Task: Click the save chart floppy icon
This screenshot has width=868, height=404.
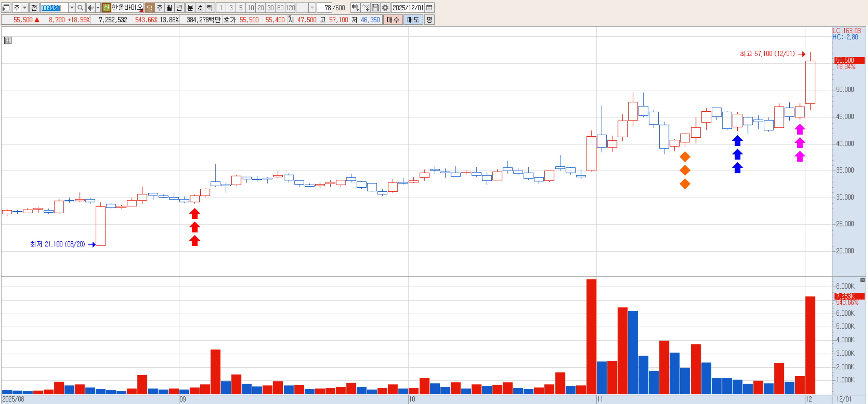Action: [375, 8]
